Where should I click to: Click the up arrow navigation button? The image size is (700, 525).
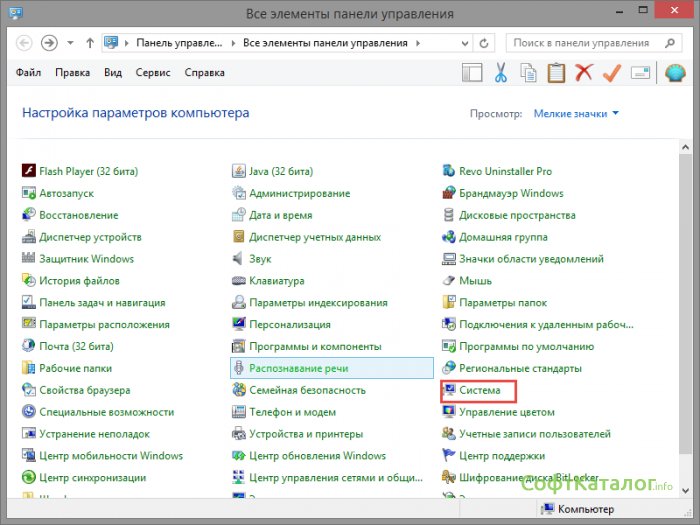pos(91,44)
